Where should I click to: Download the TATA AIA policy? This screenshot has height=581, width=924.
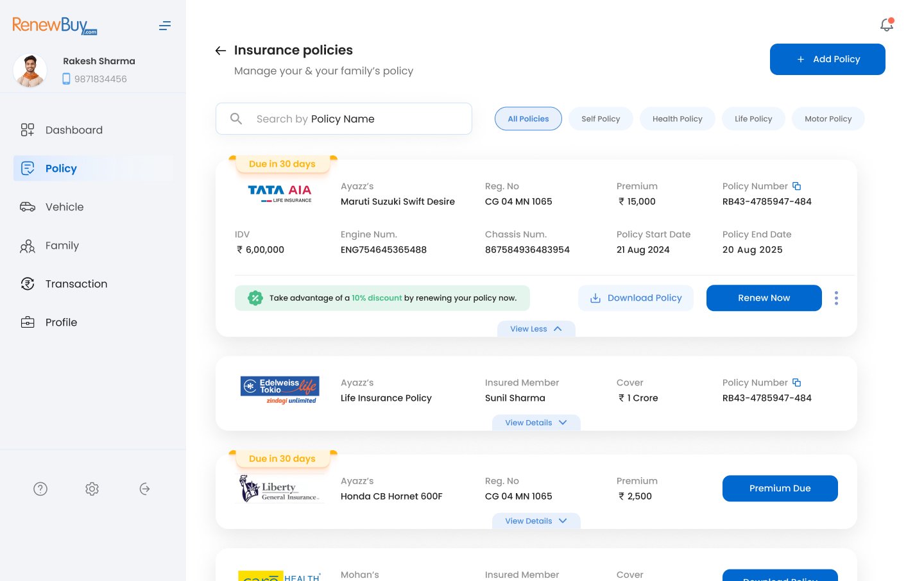coord(636,298)
